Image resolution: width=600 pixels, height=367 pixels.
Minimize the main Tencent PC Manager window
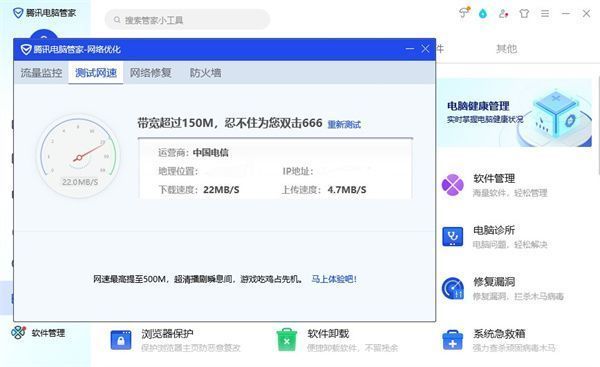point(566,14)
